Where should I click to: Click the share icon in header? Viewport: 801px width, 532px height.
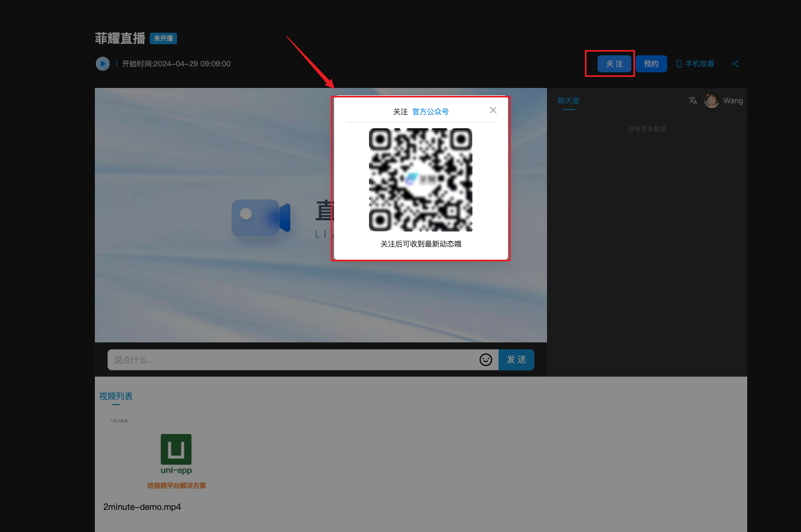pos(735,64)
